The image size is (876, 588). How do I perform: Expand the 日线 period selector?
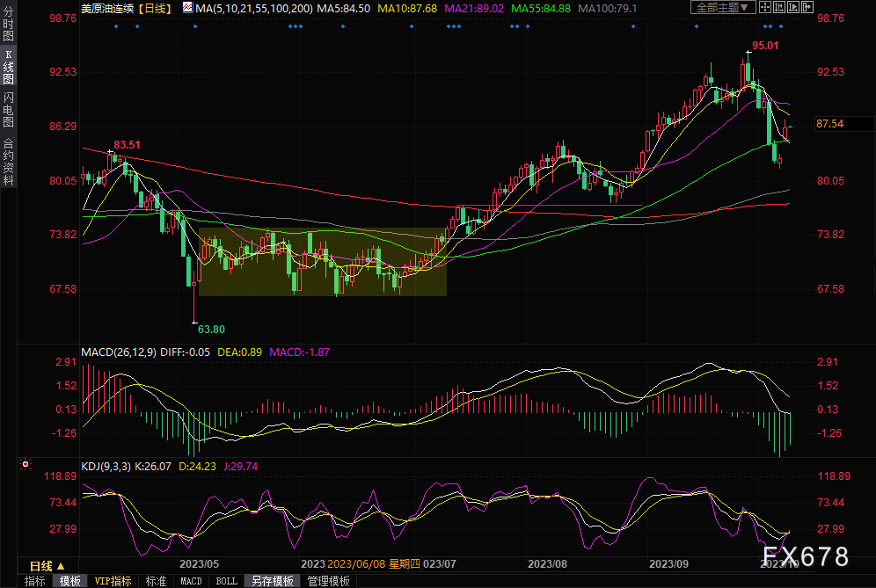(x=47, y=565)
